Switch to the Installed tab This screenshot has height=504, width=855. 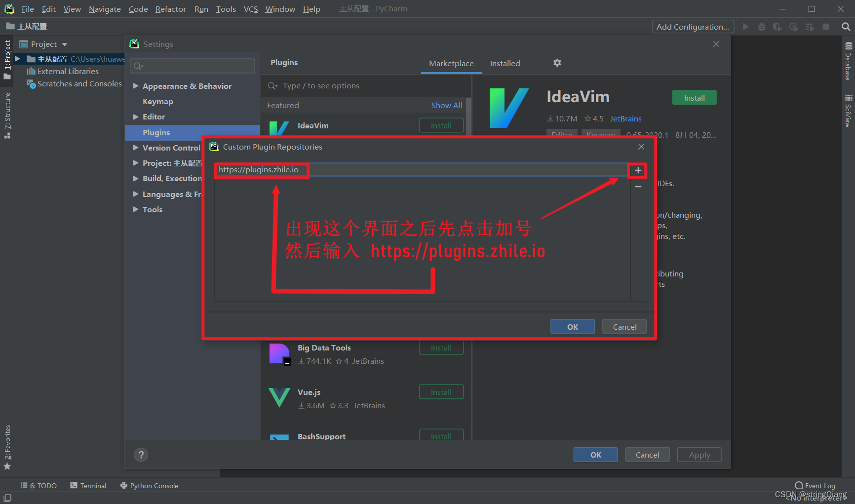tap(505, 63)
